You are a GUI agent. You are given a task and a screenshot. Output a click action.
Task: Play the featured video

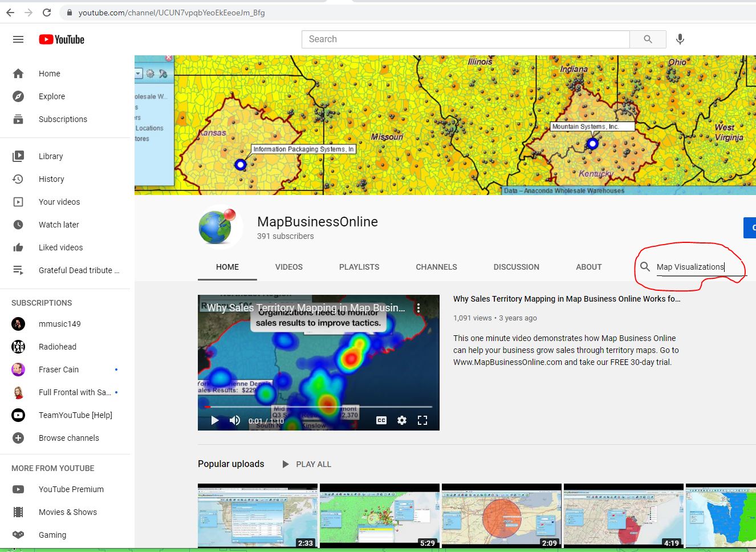point(215,420)
